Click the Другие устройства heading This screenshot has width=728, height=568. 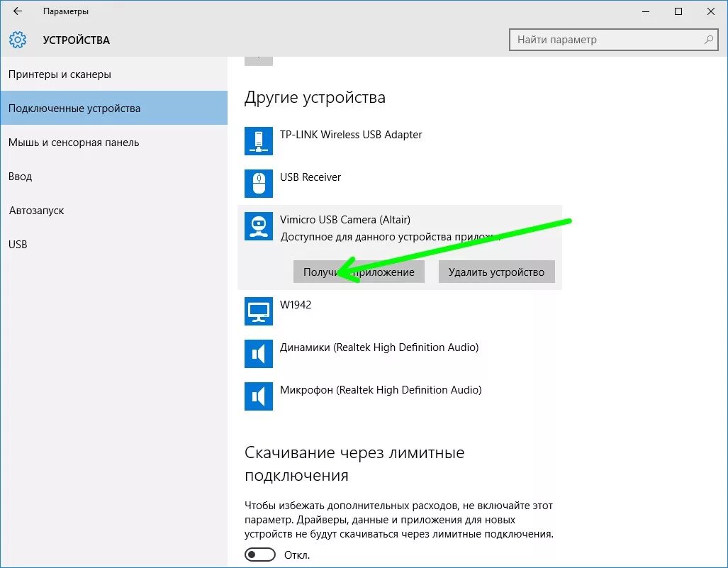pos(315,98)
